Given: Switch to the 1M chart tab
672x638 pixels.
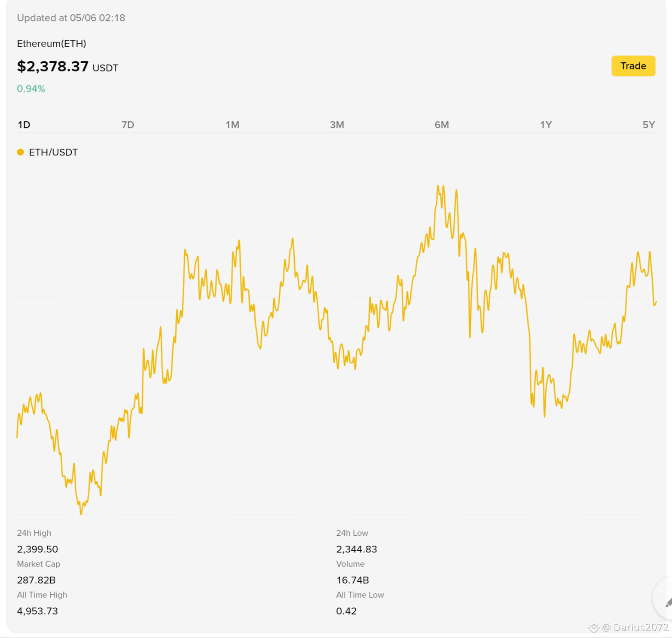Looking at the screenshot, I should tap(232, 125).
